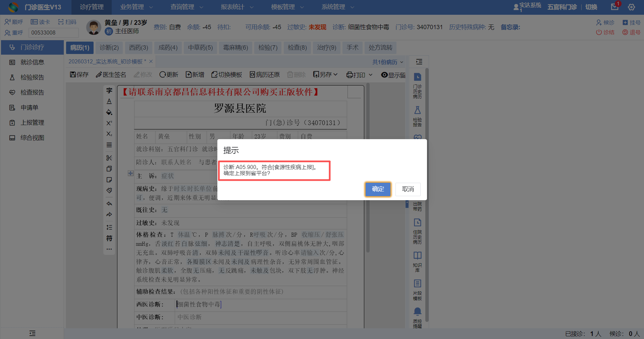Expand the 打印 dropdown arrow
Viewport: 644px width, 339px height.
pos(371,75)
